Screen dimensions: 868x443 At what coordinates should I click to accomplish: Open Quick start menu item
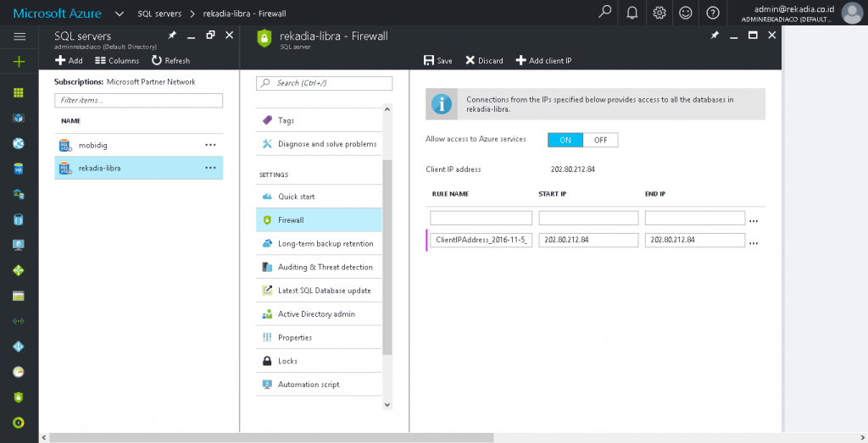(x=319, y=197)
